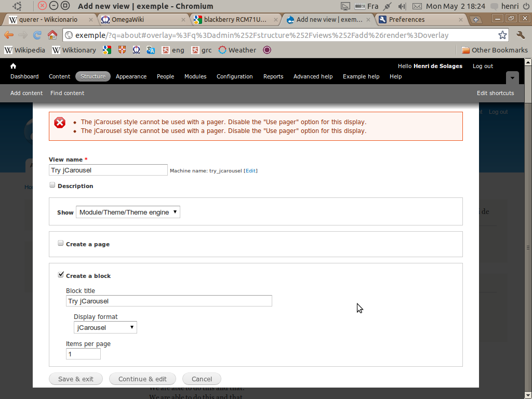The image size is (532, 399).
Task: Click the Edit machine name link
Action: pos(251,170)
